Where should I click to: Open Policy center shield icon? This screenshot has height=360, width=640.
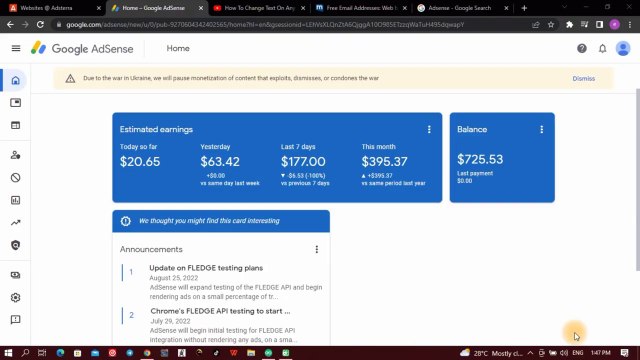click(x=16, y=245)
